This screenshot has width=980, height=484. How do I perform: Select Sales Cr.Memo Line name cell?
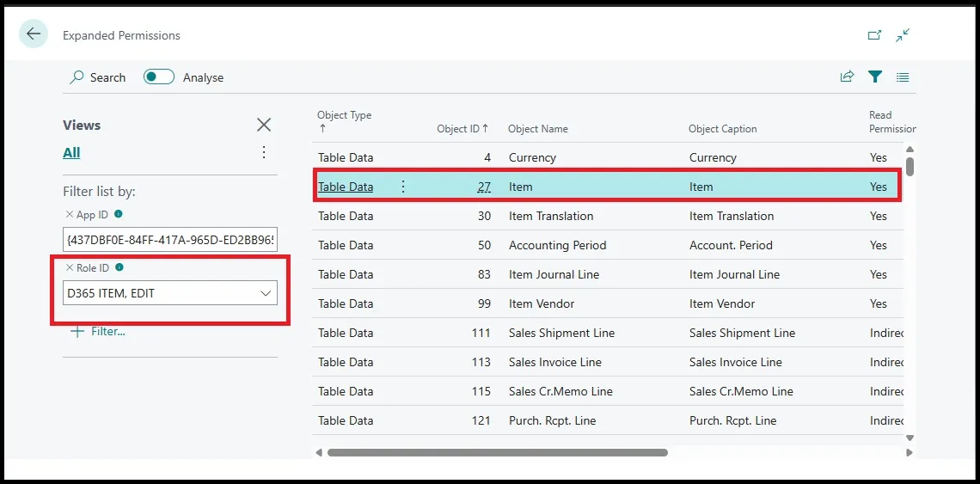[x=560, y=391]
